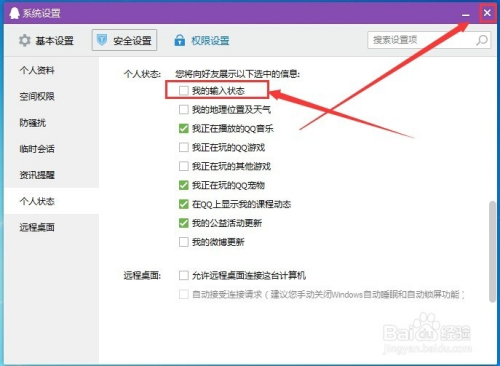Click the magnifier search icon
The image size is (500, 366).
tap(482, 40)
